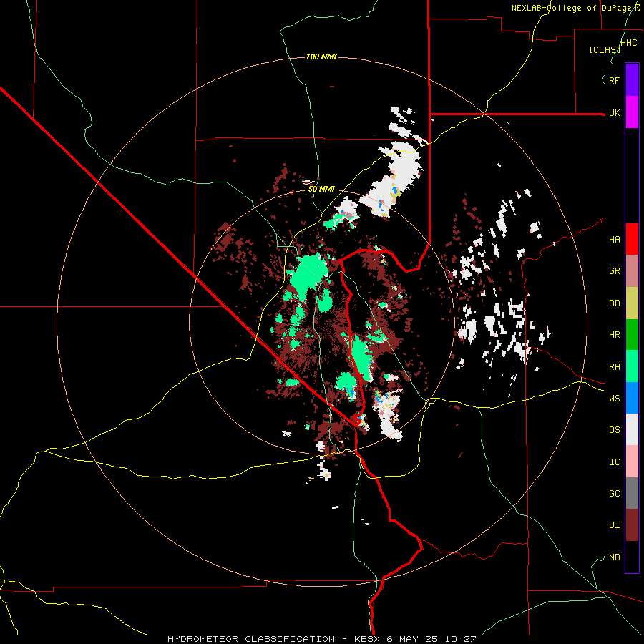Click the UK legend label

[614, 112]
